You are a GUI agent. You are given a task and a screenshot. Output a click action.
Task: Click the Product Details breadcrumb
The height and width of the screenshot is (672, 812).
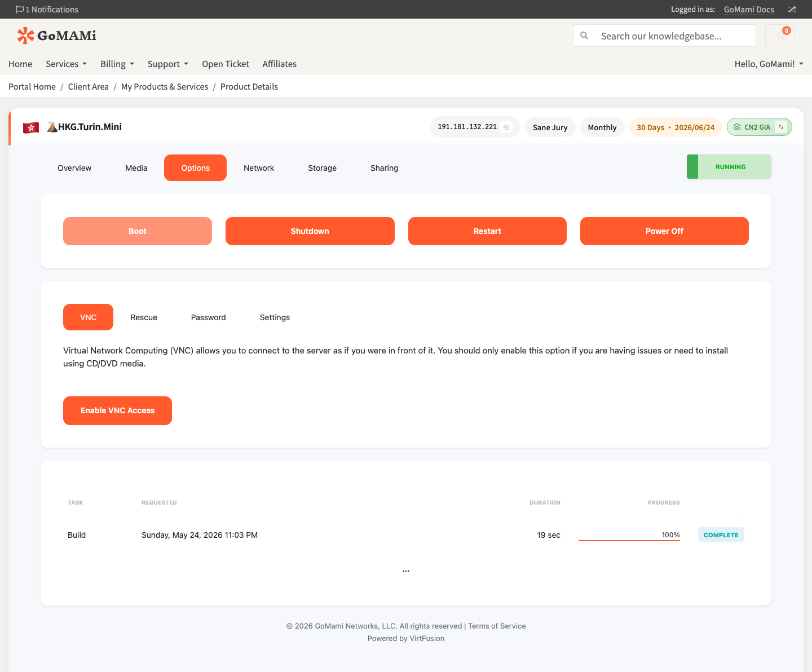tap(249, 87)
